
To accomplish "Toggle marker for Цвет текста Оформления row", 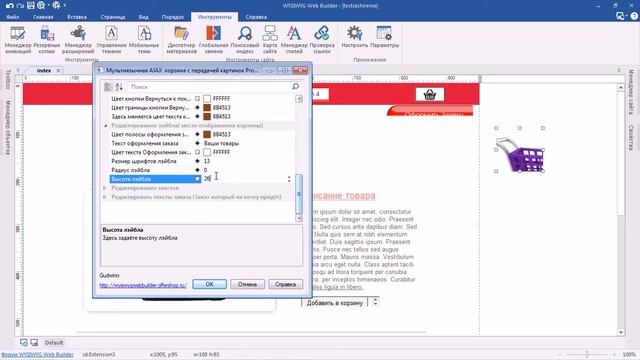I will [198, 152].
